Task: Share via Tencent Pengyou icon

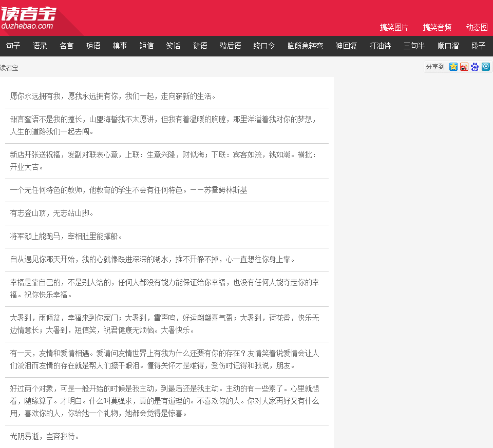Action: click(485, 67)
